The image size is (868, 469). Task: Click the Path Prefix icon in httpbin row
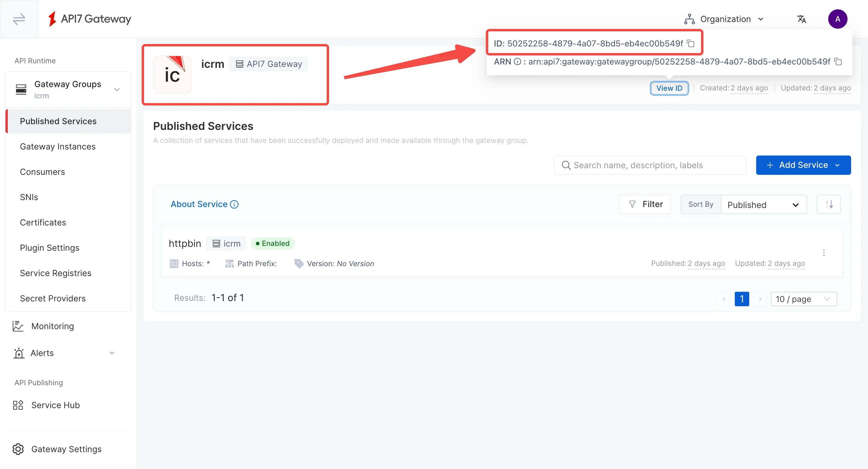tap(229, 263)
